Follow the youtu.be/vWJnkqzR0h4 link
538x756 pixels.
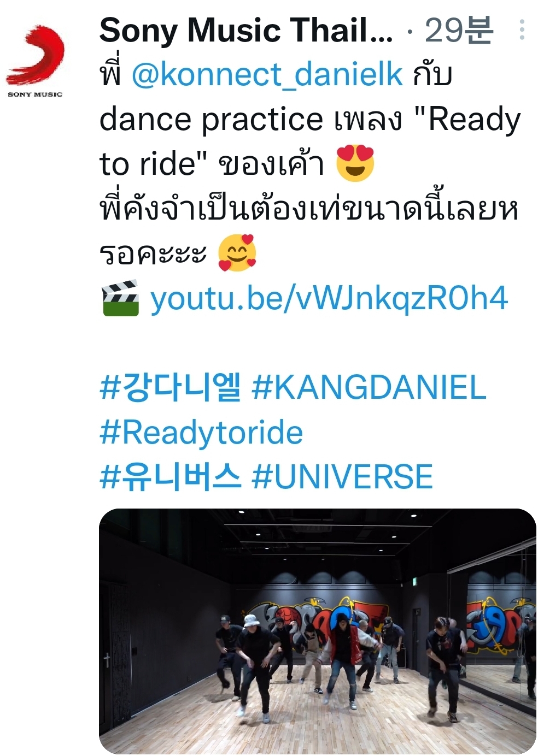pos(329,298)
